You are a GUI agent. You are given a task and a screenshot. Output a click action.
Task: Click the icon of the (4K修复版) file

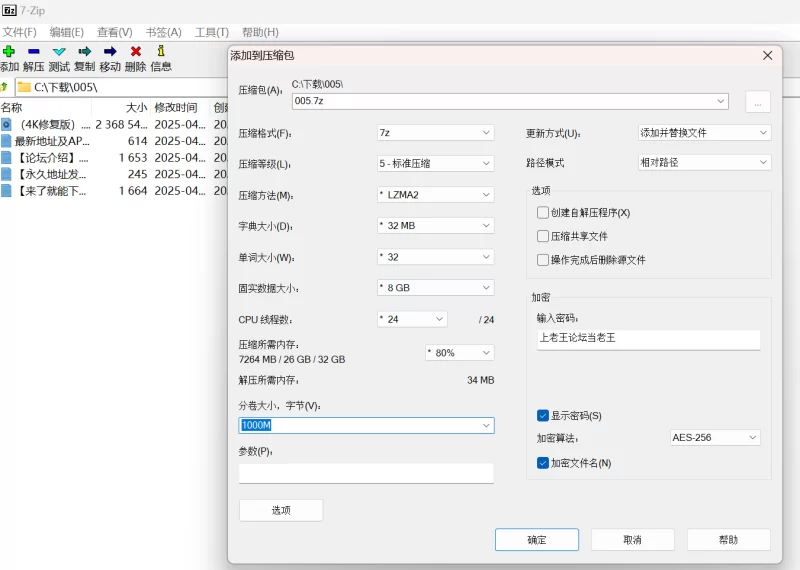click(6, 124)
